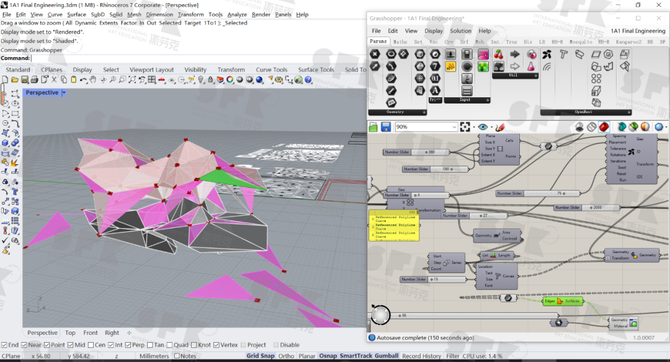Click the Zoom Extents icon in canvas toolbar
Image resolution: width=670 pixels, height=362 pixels.
(x=465, y=127)
